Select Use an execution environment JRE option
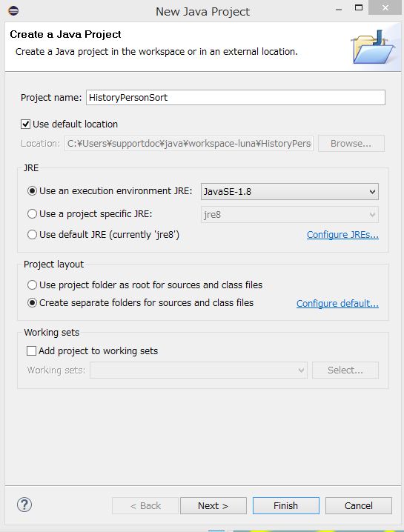404x532 pixels. click(x=32, y=191)
